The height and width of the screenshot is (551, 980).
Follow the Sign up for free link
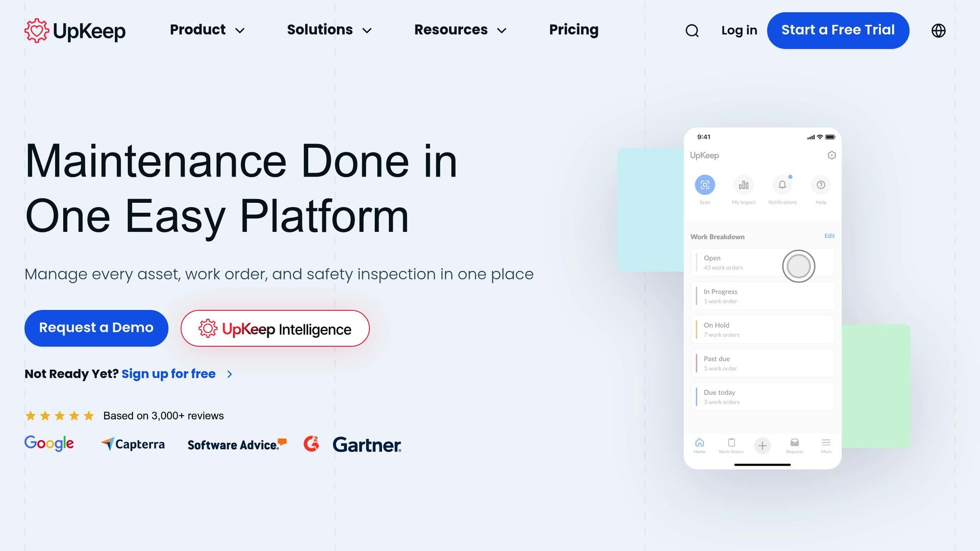[x=168, y=374]
